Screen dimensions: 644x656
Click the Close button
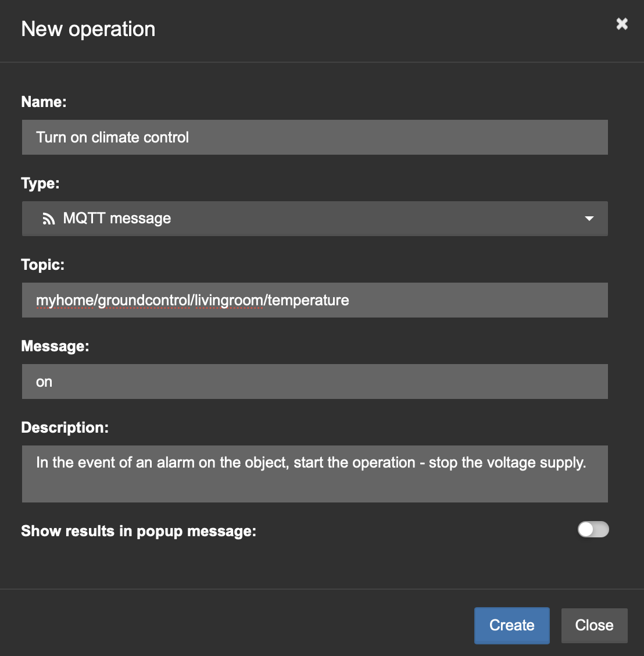tap(594, 625)
